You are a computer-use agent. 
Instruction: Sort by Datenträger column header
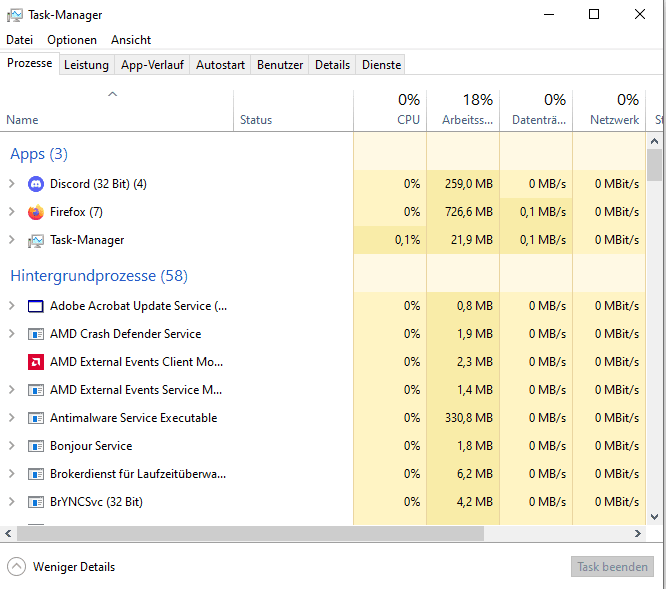click(536, 110)
